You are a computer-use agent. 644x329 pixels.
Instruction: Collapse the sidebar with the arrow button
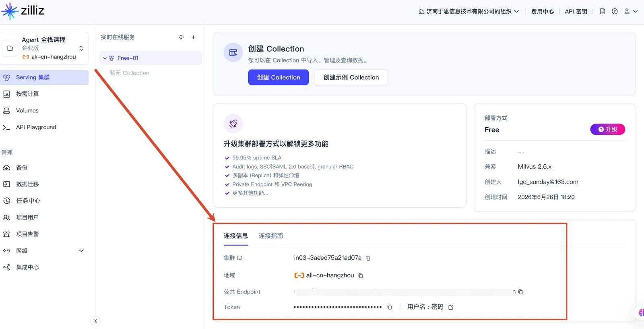(96, 321)
